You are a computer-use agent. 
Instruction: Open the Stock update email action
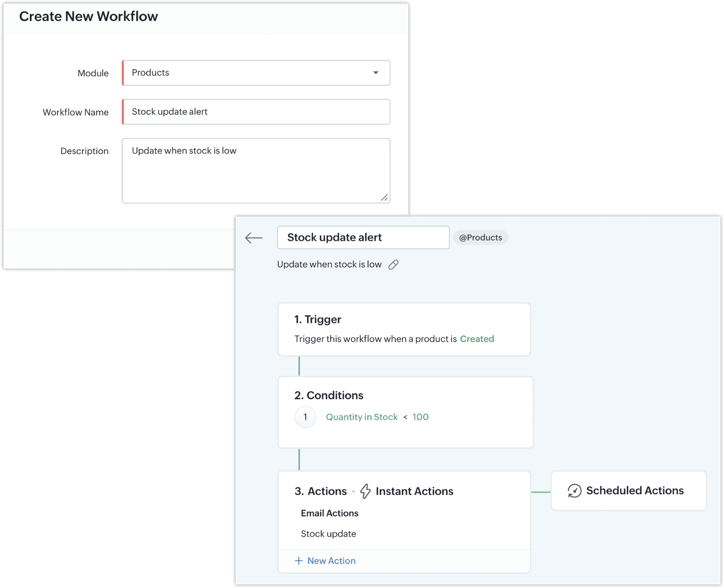coord(329,534)
